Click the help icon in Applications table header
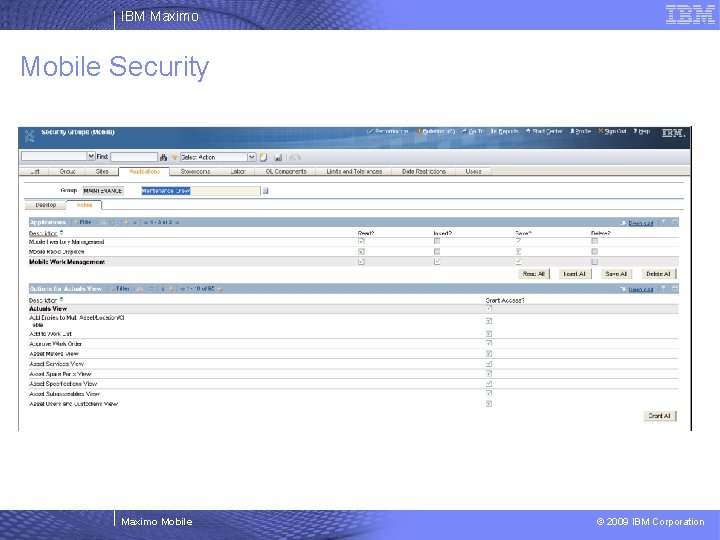This screenshot has height=540, width=720. (x=663, y=222)
